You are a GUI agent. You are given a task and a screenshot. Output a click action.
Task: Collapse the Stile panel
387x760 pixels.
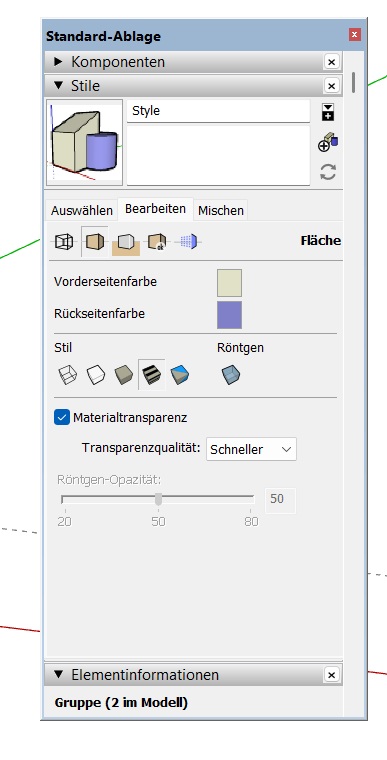tap(58, 86)
